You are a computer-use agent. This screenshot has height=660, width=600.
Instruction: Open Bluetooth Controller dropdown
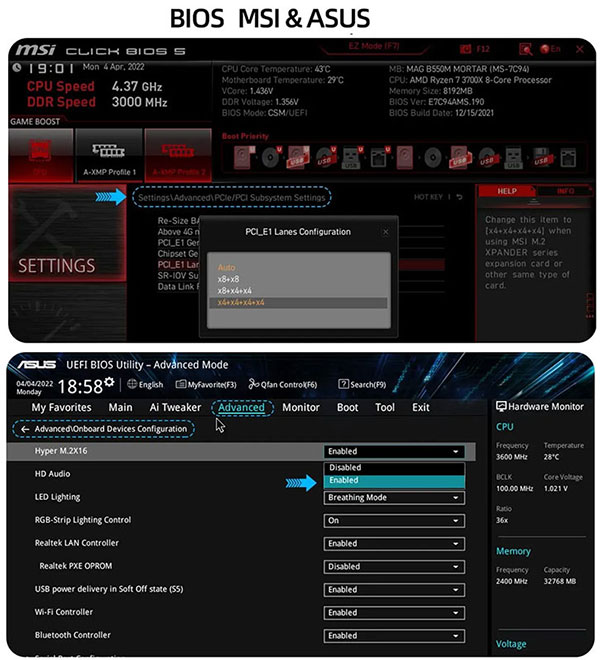(x=394, y=636)
